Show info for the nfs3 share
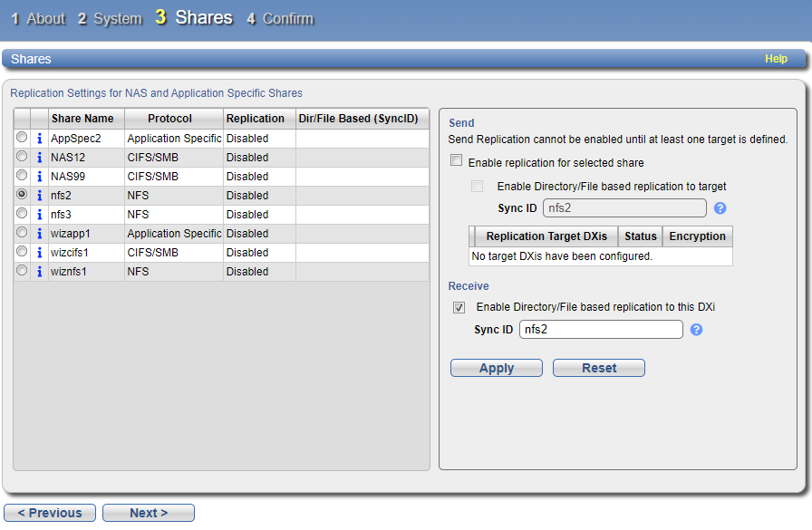Image resolution: width=812 pixels, height=530 pixels. coord(40,215)
